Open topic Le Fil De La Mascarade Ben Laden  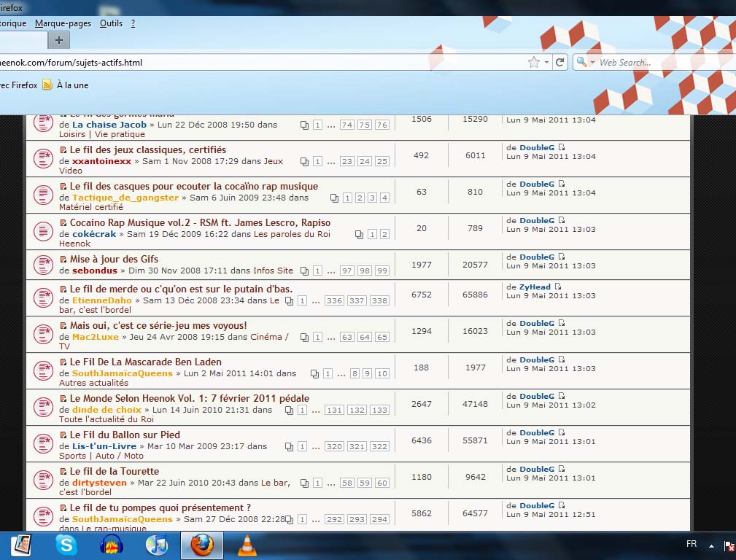click(145, 362)
